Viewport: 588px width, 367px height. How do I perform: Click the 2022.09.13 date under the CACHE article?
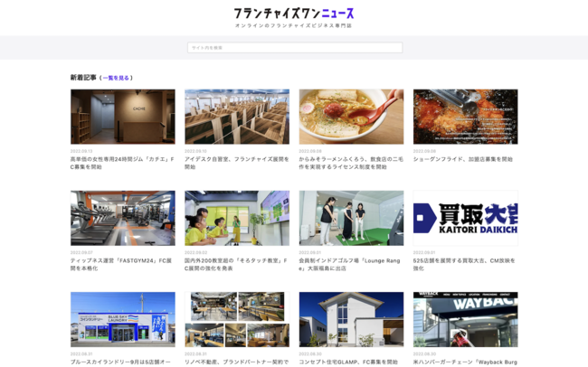tap(81, 151)
